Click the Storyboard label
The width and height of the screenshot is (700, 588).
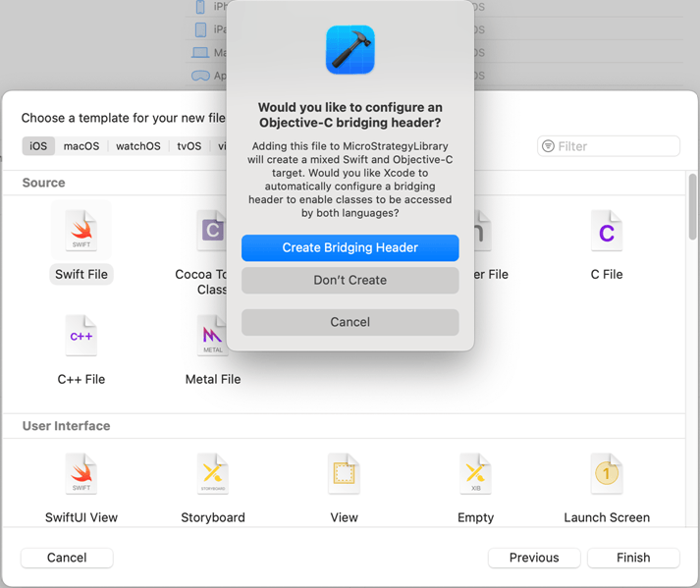[x=213, y=517]
